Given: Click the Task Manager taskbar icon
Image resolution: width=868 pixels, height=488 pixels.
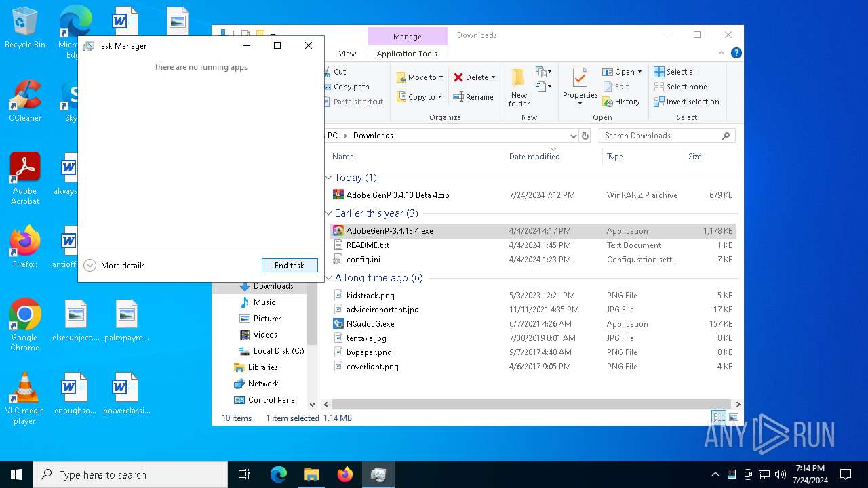Looking at the screenshot, I should click(x=378, y=474).
